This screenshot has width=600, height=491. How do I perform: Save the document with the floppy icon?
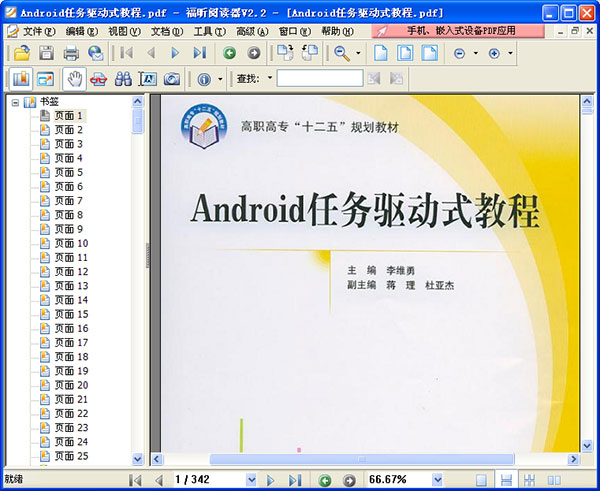[x=46, y=53]
